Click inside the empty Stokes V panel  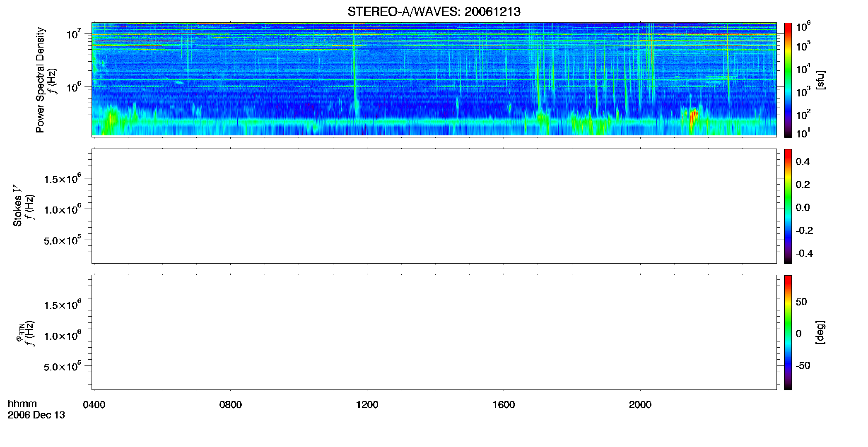[434, 206]
